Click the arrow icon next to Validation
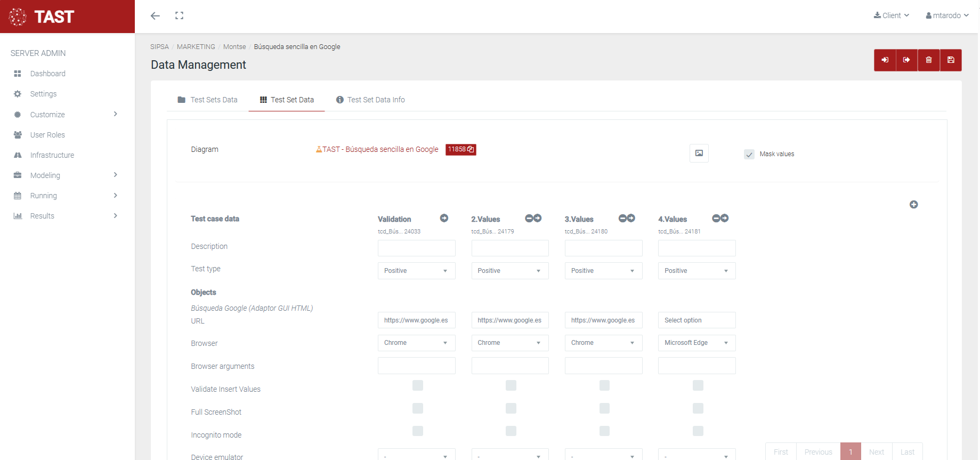 point(444,218)
